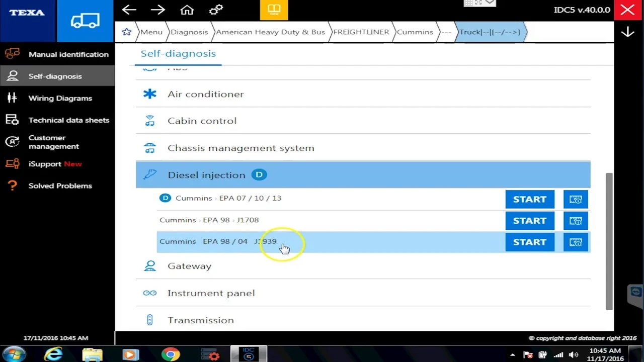
Task: Start Cummins EPA 98/04 J1939 diagnosis
Action: click(529, 242)
